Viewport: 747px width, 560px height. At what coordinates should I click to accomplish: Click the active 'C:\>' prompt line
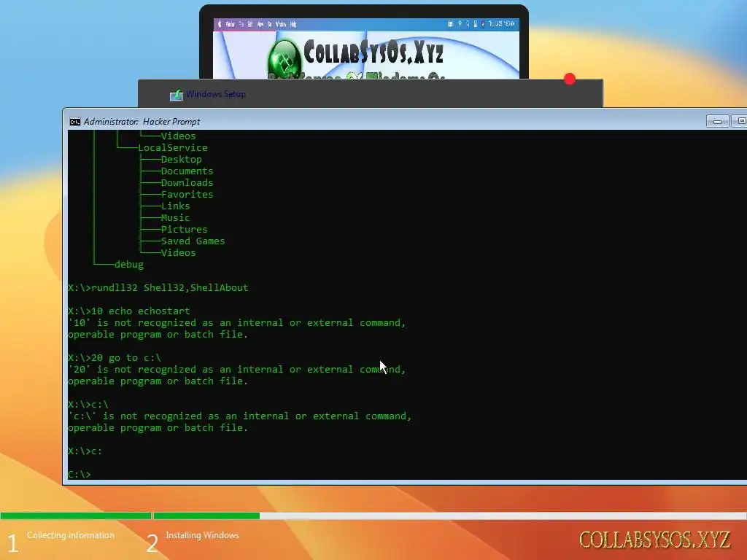tap(79, 474)
